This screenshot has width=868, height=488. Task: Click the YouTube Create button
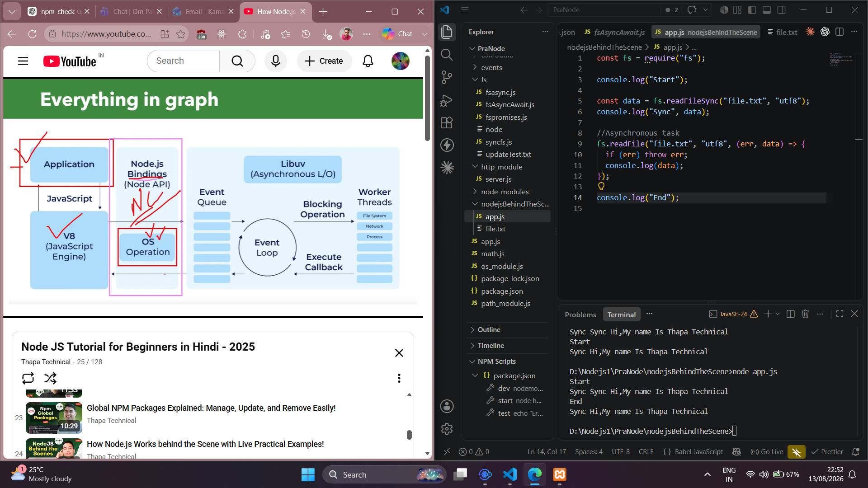click(x=324, y=61)
